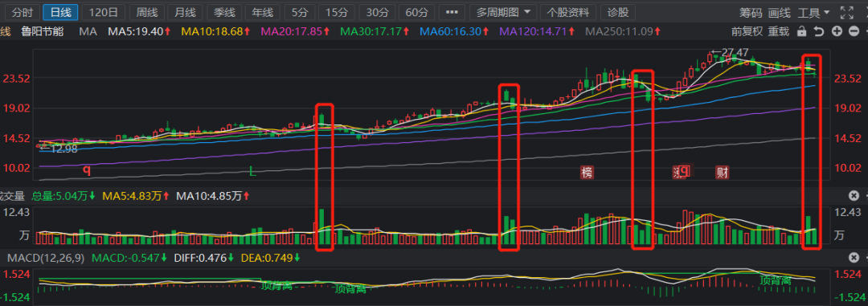Click the 榜 event marker on chart

click(x=587, y=172)
